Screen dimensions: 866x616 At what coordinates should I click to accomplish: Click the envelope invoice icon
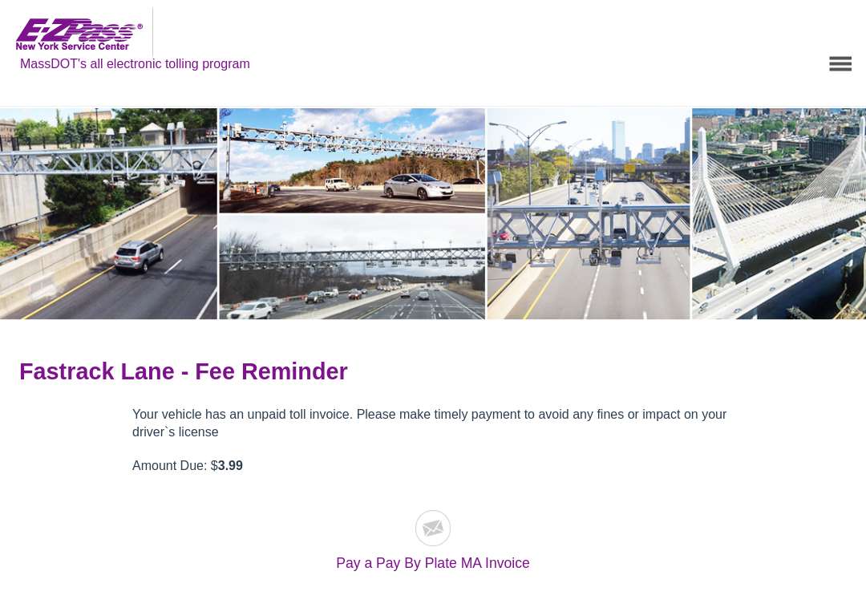(x=433, y=528)
